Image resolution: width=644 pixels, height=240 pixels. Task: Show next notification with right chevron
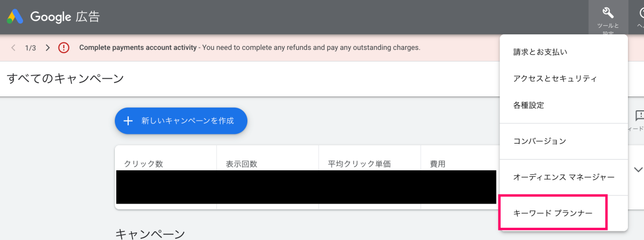(48, 48)
